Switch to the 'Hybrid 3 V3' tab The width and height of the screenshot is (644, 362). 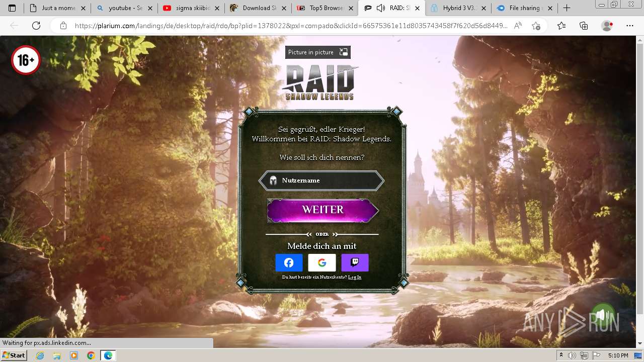click(458, 8)
